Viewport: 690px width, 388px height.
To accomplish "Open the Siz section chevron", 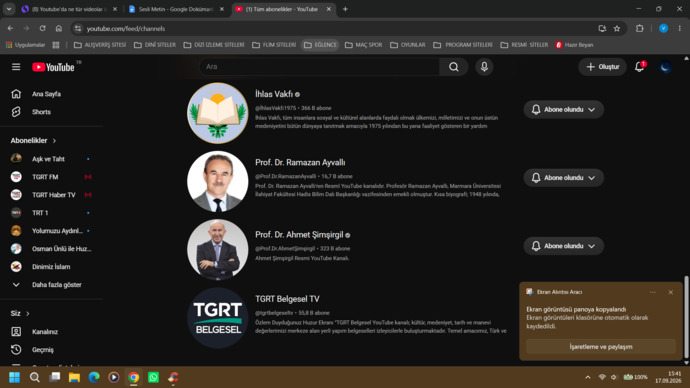I will [28, 313].
